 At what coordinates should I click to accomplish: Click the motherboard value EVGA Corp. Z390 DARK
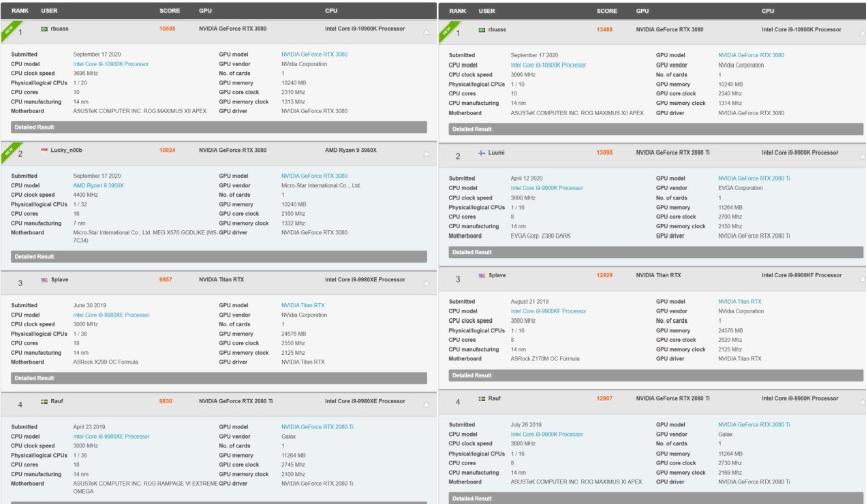[x=542, y=236]
